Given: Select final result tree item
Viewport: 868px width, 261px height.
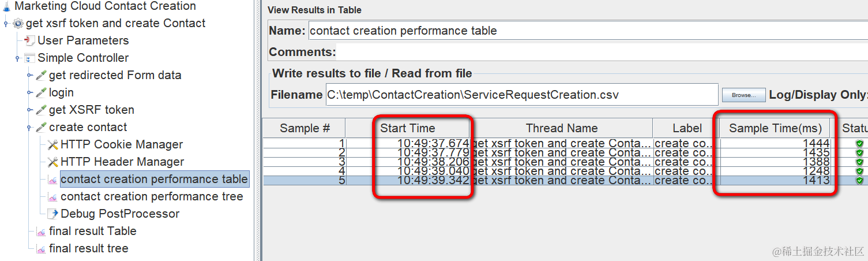Looking at the screenshot, I should tap(89, 248).
